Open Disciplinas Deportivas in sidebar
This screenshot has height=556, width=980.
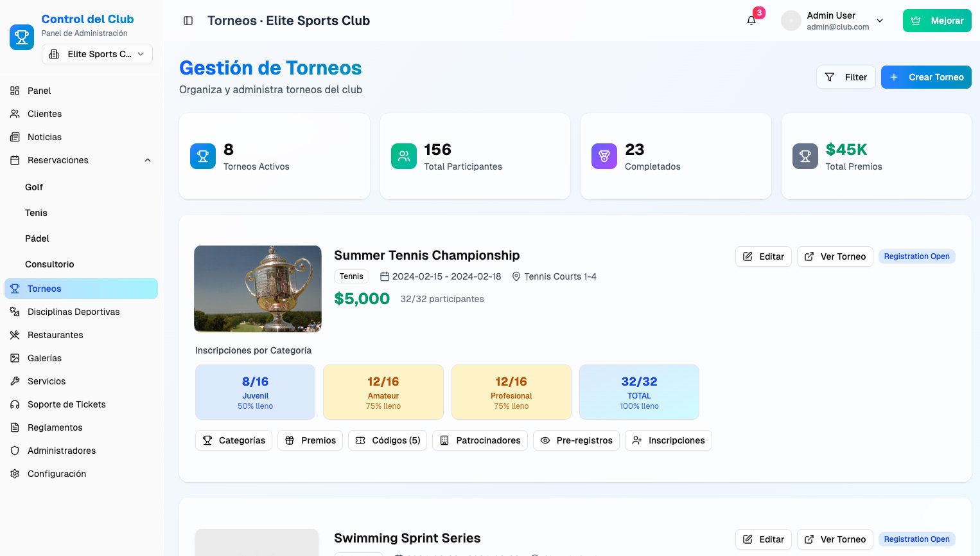pos(73,312)
